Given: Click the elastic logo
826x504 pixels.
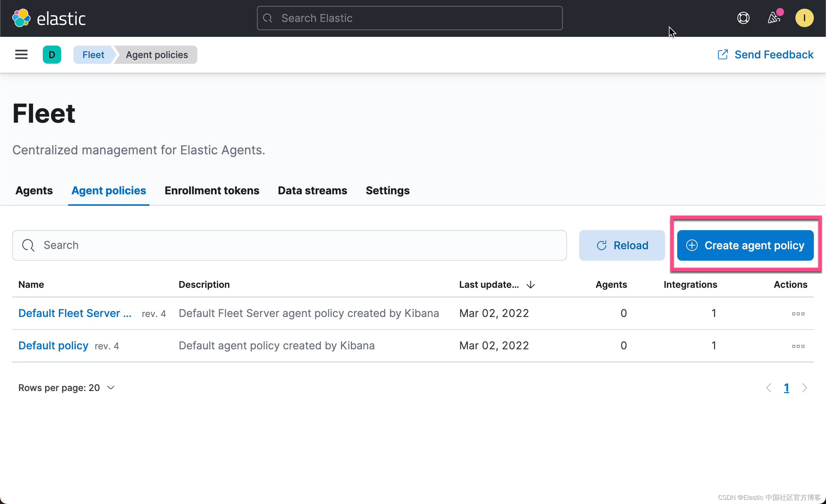Looking at the screenshot, I should [x=49, y=18].
